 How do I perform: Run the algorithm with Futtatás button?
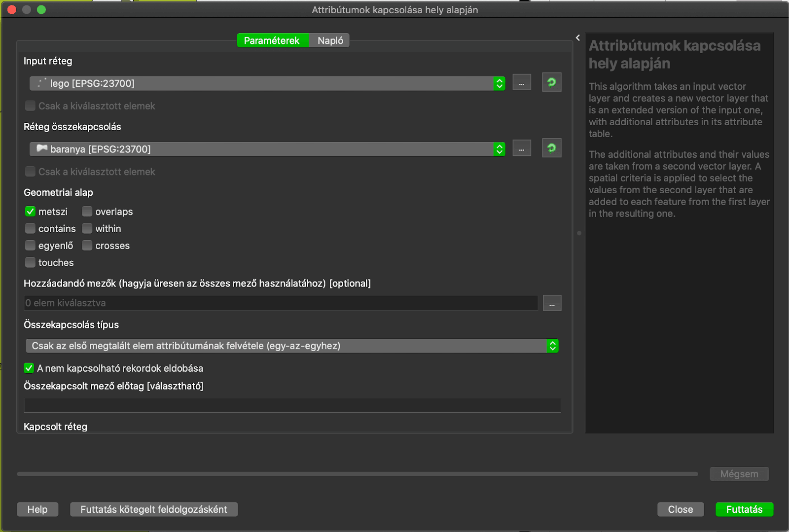(744, 509)
